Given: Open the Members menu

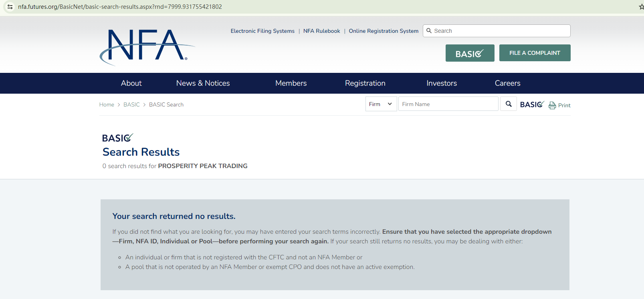Looking at the screenshot, I should coord(291,83).
